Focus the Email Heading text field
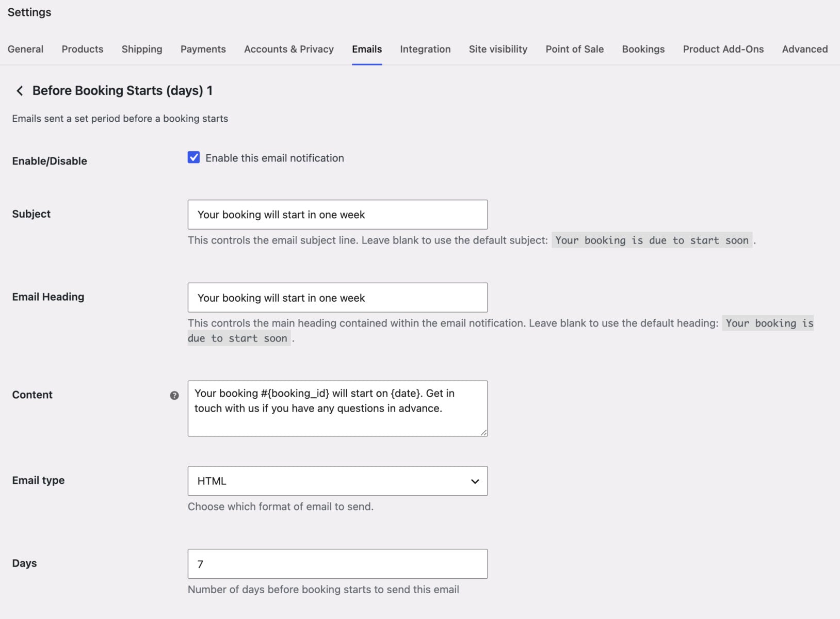 337,298
